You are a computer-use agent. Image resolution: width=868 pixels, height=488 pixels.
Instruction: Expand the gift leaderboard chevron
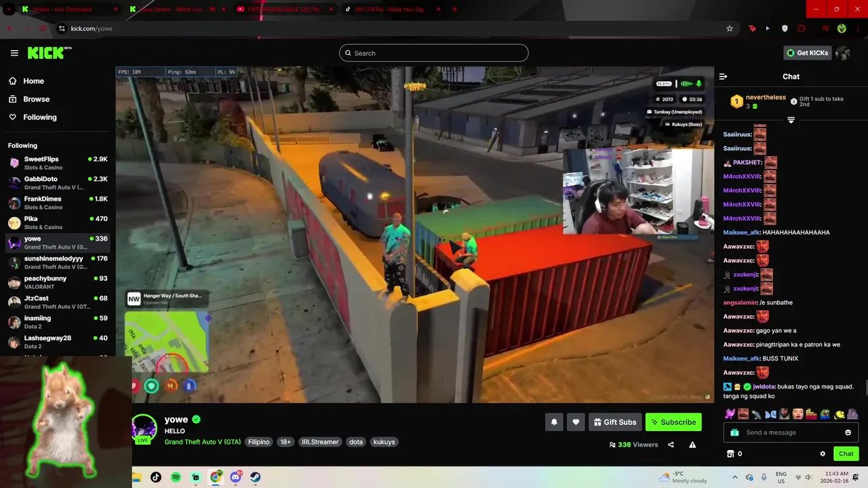tap(791, 120)
